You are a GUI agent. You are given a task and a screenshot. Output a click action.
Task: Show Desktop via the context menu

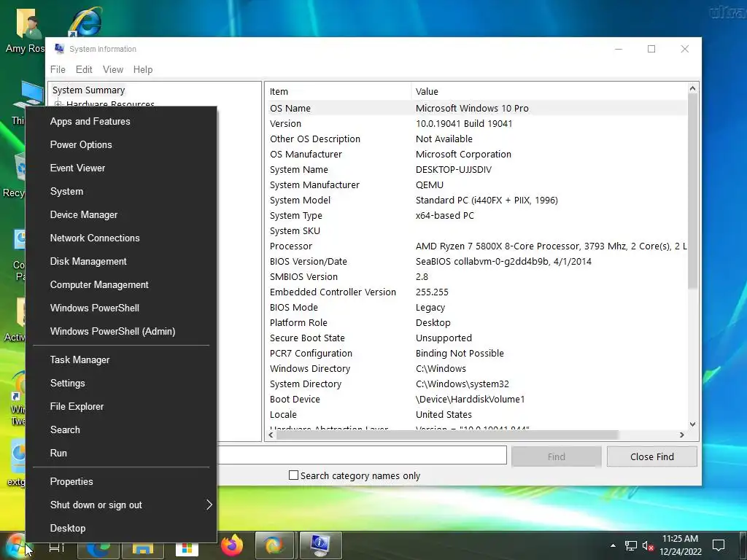121,529
